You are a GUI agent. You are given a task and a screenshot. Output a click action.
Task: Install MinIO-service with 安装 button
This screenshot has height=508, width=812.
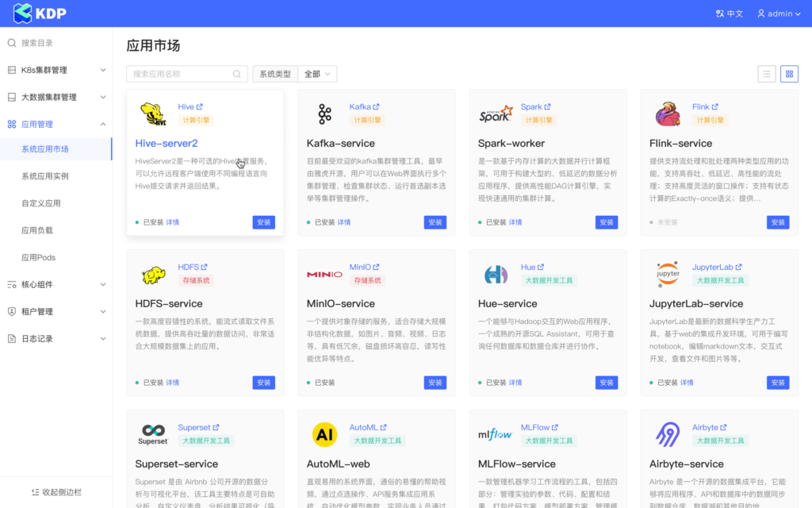click(435, 383)
